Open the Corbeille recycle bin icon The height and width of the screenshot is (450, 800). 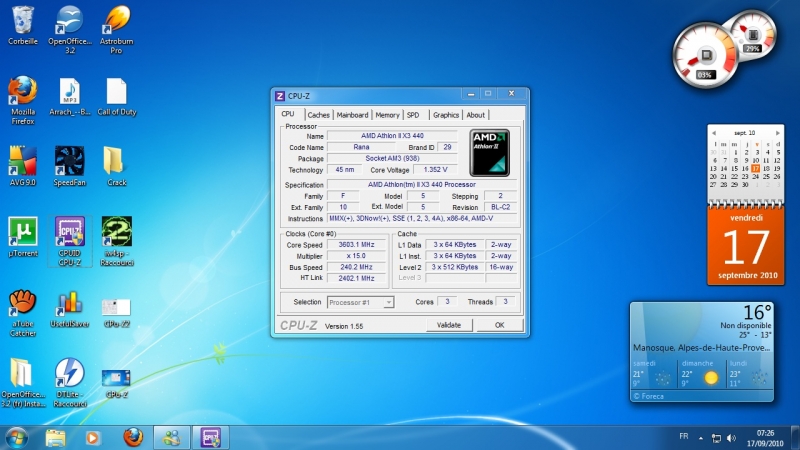(22, 26)
